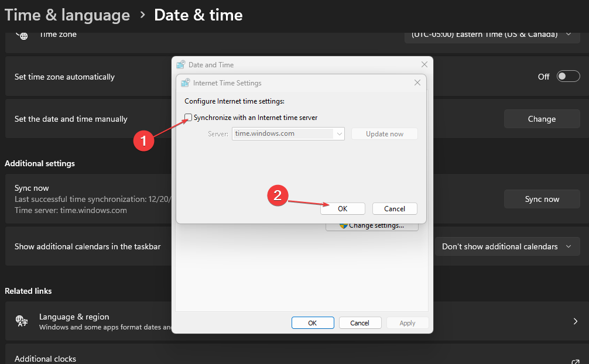
Task: Open the time.windows.com server dropdown
Action: [339, 134]
